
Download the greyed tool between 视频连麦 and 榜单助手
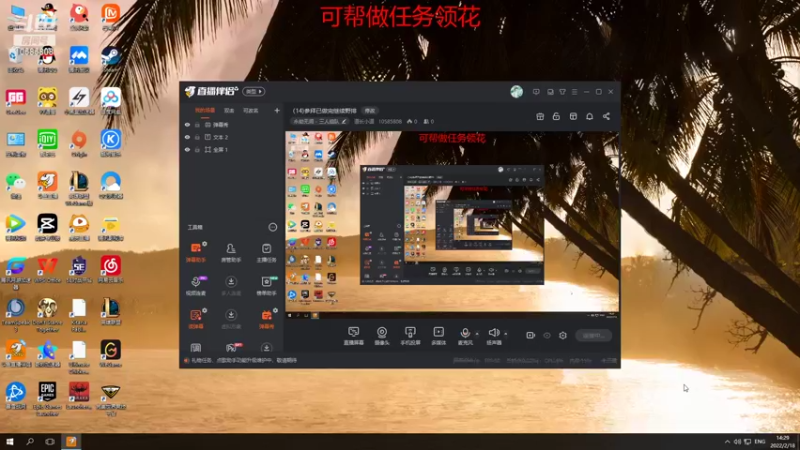[x=231, y=285]
